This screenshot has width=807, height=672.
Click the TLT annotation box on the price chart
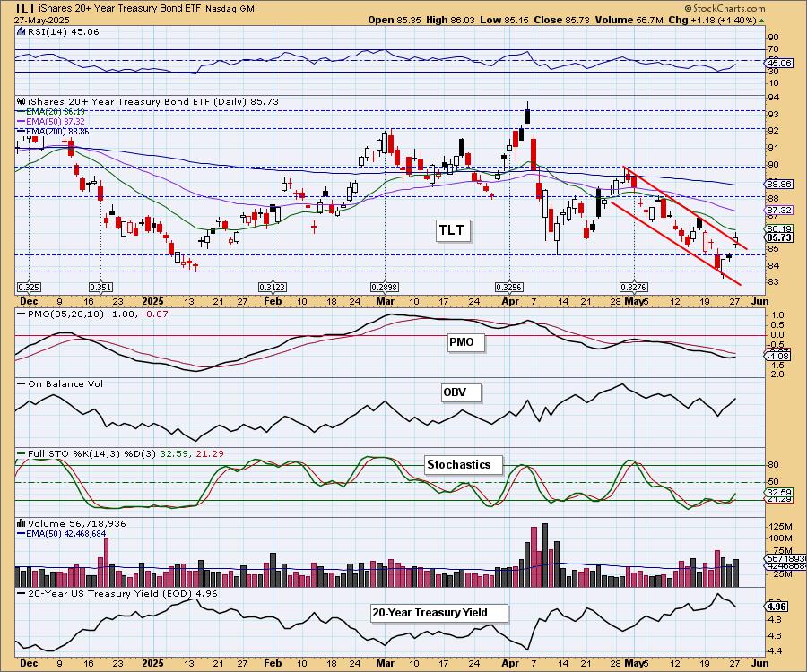click(x=451, y=230)
